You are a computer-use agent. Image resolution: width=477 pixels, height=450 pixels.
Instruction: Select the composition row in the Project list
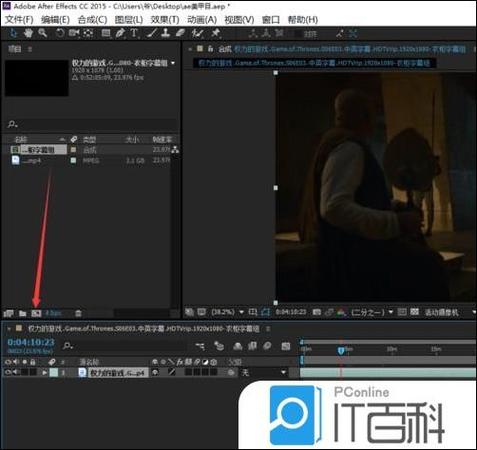coord(90,150)
